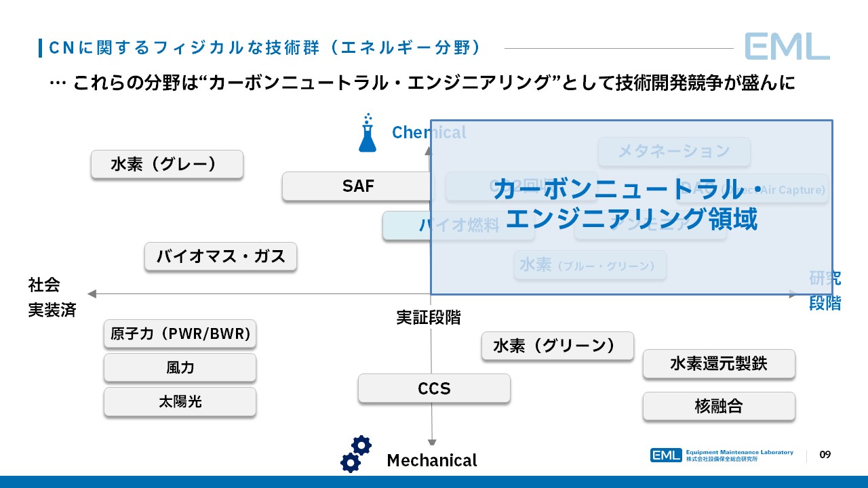The width and height of the screenshot is (868, 488).
Task: Select the 水素（グリーン） box
Action: (x=557, y=346)
